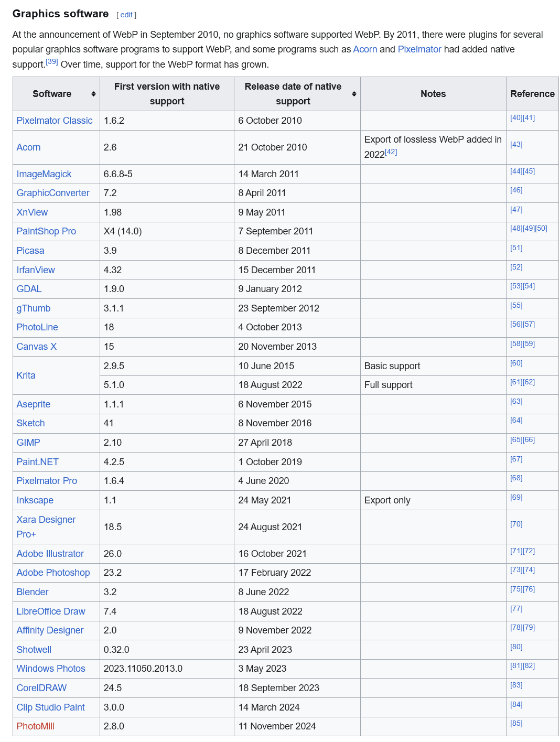The height and width of the screenshot is (742, 560).
Task: Open the Sketch link
Action: point(30,423)
